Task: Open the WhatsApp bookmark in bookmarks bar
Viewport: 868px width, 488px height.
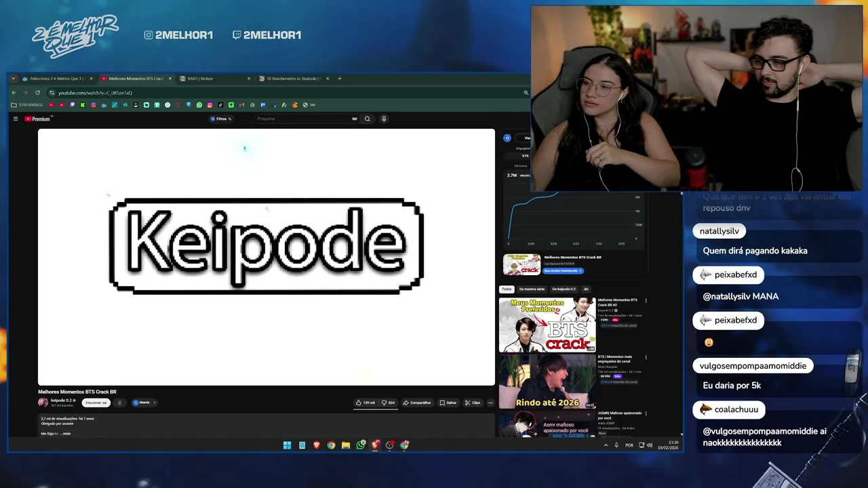Action: [x=199, y=105]
